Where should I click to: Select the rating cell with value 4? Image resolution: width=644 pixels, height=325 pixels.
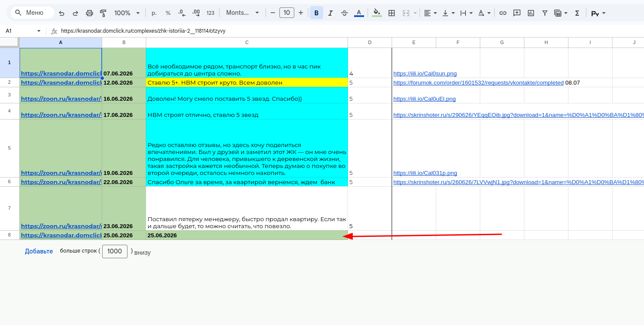click(x=370, y=63)
